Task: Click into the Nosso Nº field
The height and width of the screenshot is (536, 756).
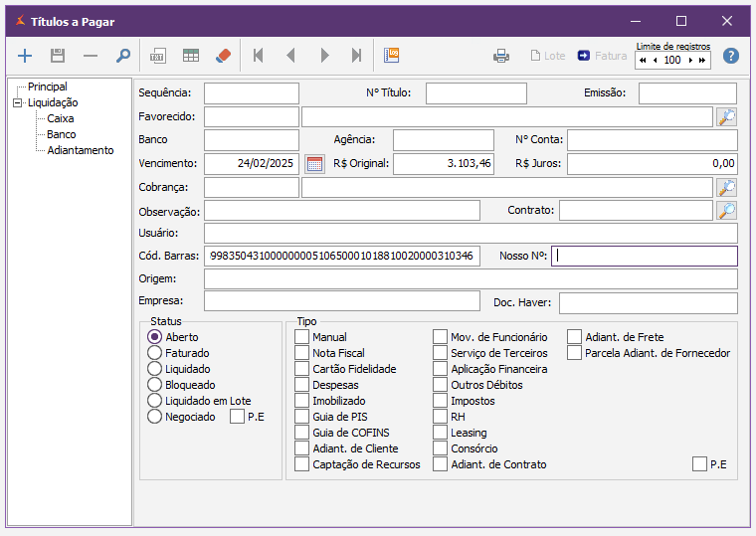Action: click(x=645, y=256)
